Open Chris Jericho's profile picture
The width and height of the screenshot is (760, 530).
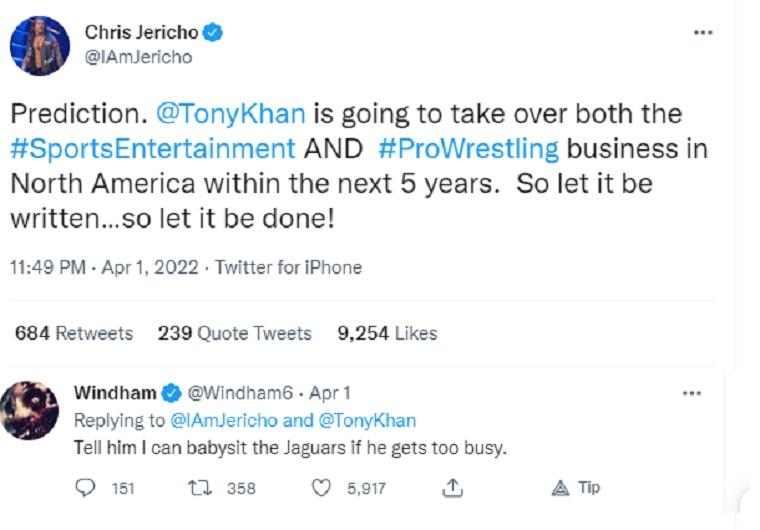pos(39,45)
